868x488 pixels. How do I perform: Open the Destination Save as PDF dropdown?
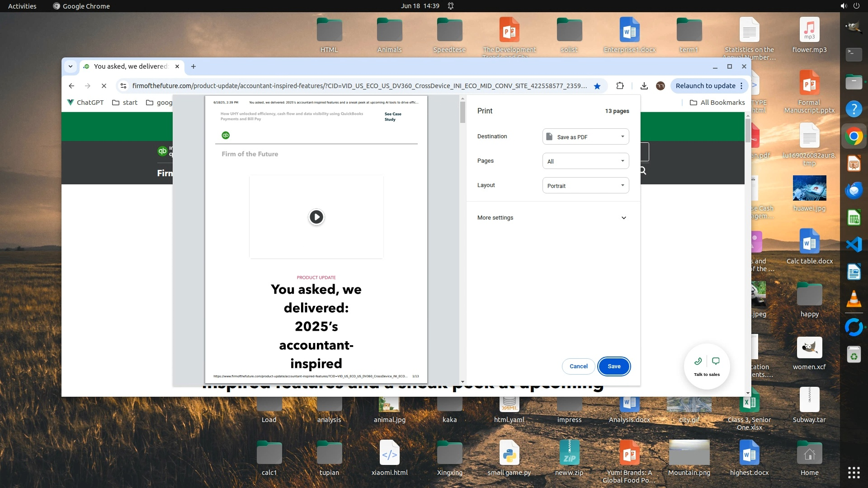(585, 136)
